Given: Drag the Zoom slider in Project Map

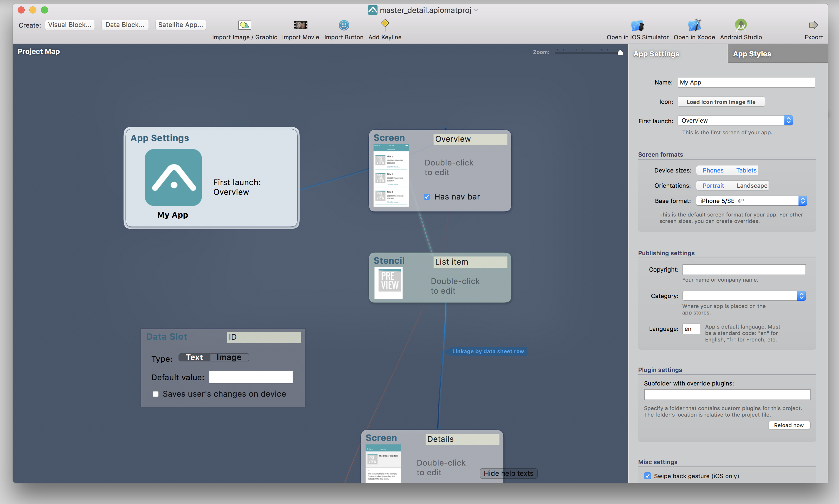Looking at the screenshot, I should 620,53.
